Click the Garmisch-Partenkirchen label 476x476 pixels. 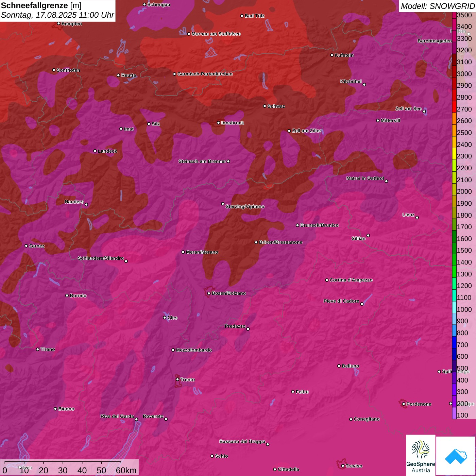(x=205, y=74)
